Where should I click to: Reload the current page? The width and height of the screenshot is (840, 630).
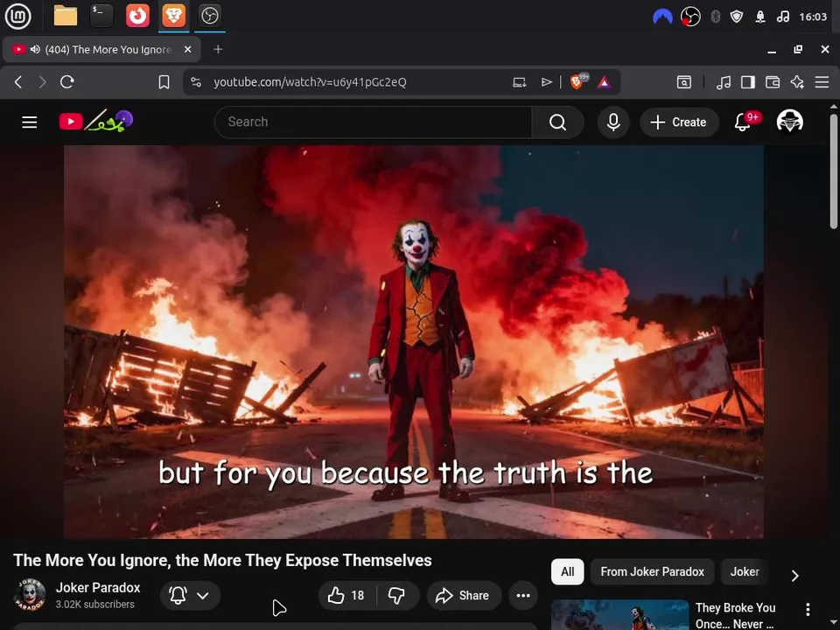(x=67, y=82)
